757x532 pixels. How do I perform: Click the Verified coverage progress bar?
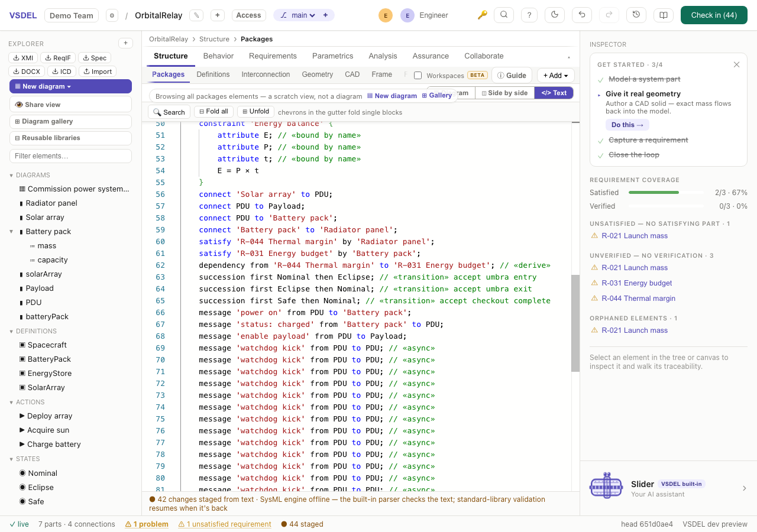click(x=666, y=206)
